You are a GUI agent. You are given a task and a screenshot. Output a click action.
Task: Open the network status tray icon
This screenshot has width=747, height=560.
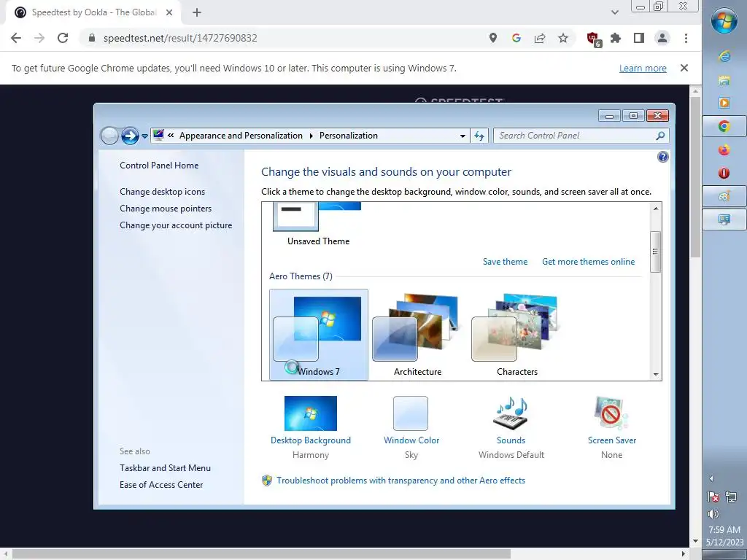pyautogui.click(x=731, y=497)
